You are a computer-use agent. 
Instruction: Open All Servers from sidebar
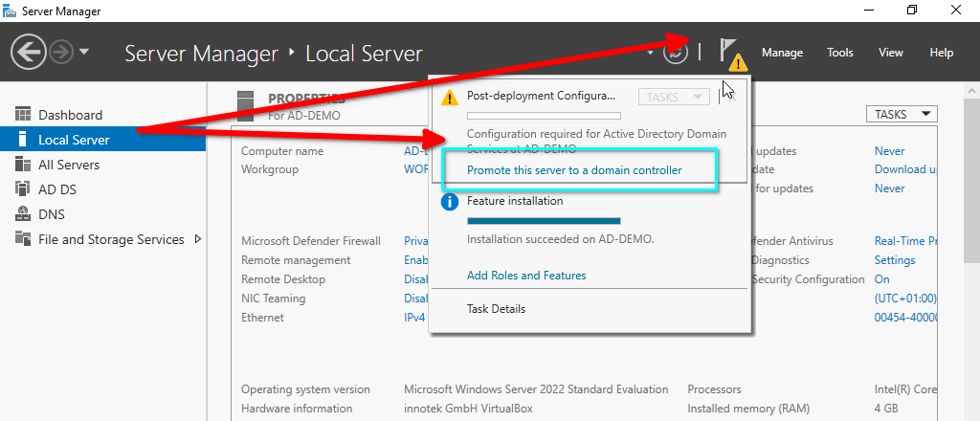click(68, 165)
